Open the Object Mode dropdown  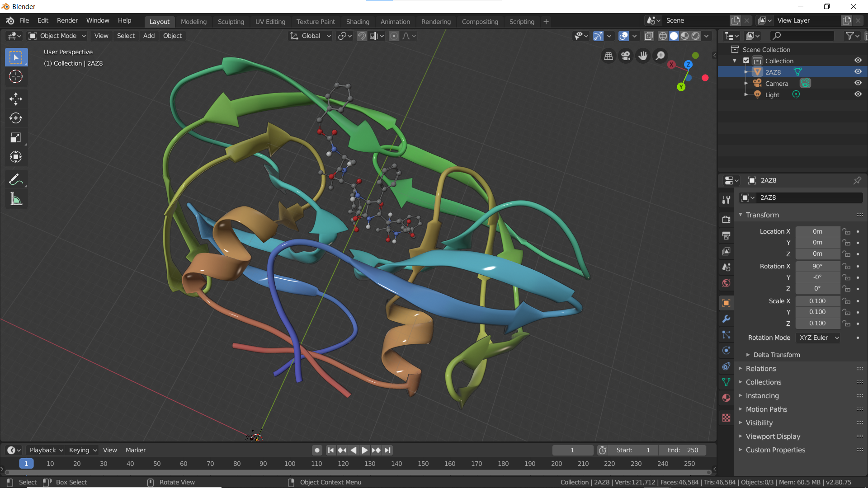57,36
